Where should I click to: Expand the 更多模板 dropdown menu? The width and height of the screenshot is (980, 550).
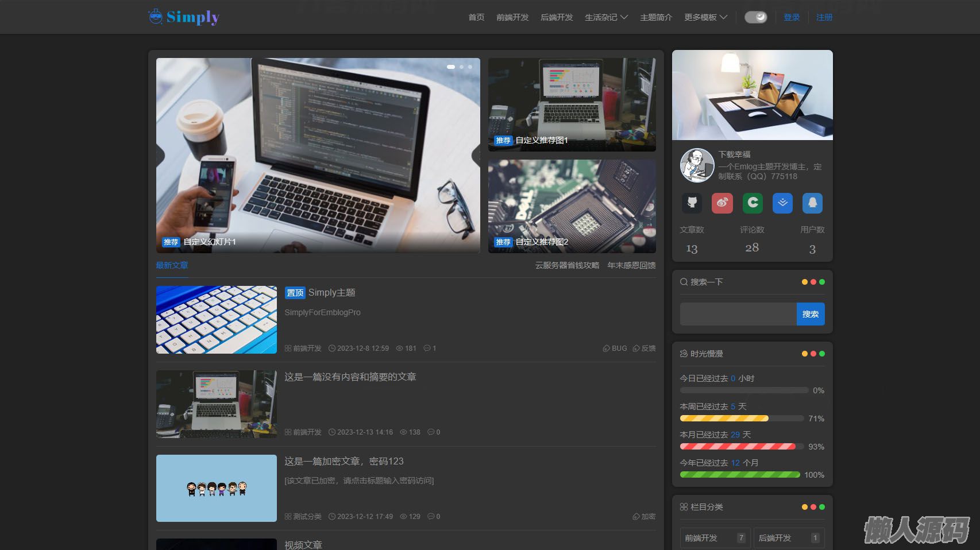(705, 17)
